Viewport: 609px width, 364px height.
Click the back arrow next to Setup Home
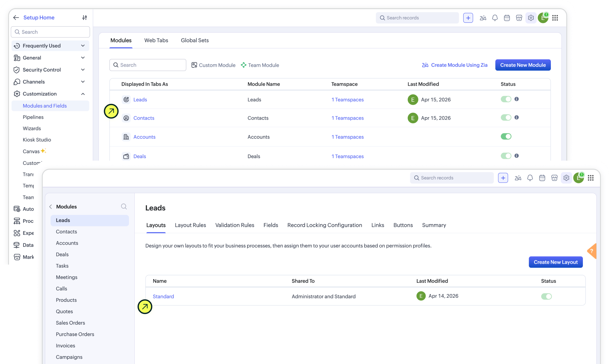click(16, 18)
